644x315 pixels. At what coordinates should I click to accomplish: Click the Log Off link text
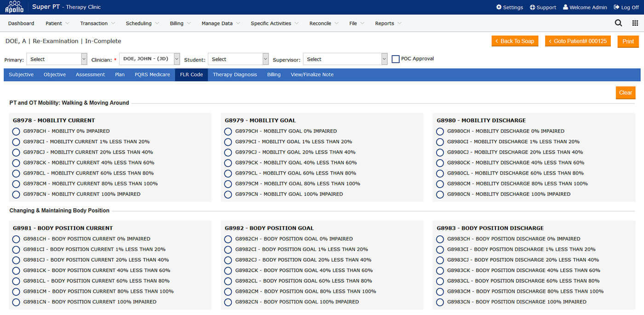click(630, 7)
